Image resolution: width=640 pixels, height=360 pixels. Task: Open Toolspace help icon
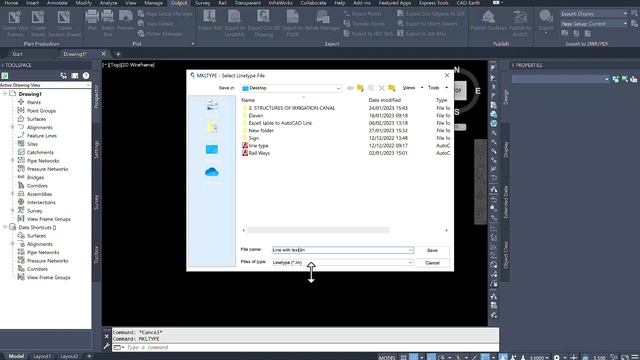86,76
